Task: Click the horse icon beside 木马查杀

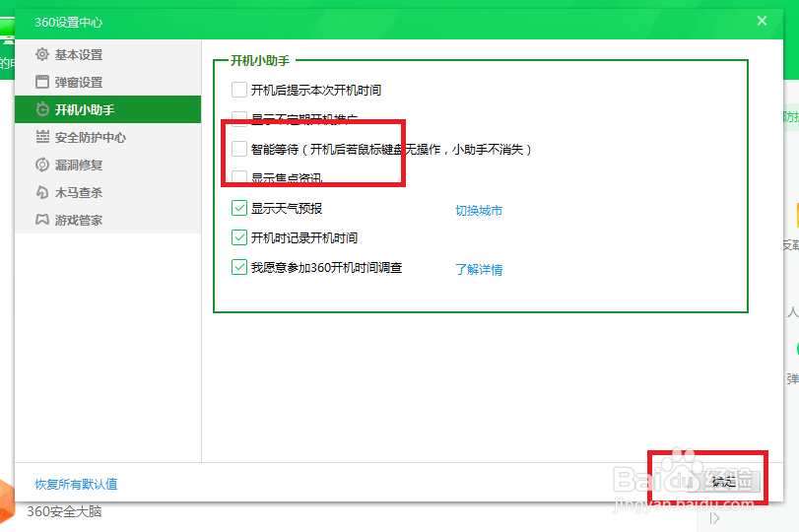Action: [x=42, y=192]
